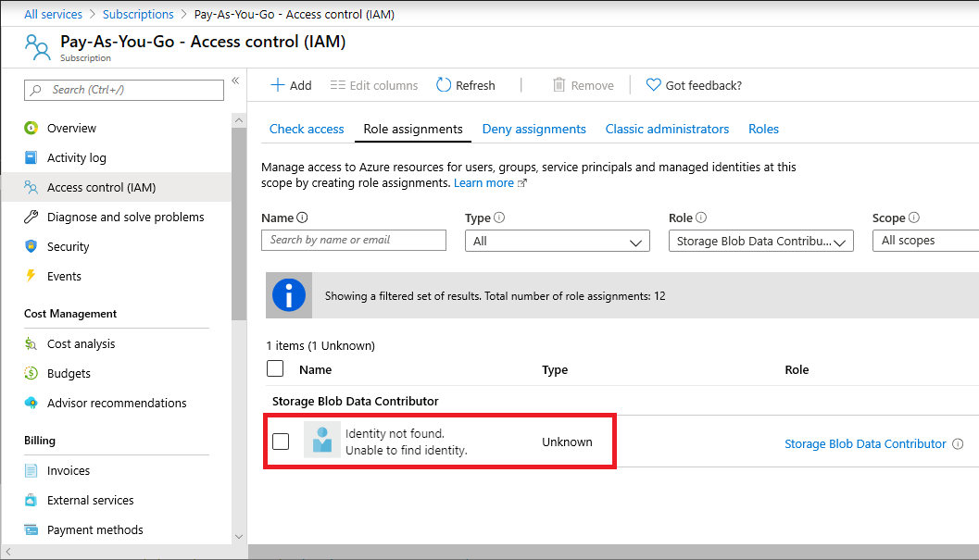Open Cost analysis from the sidebar
979x560 pixels.
point(31,343)
